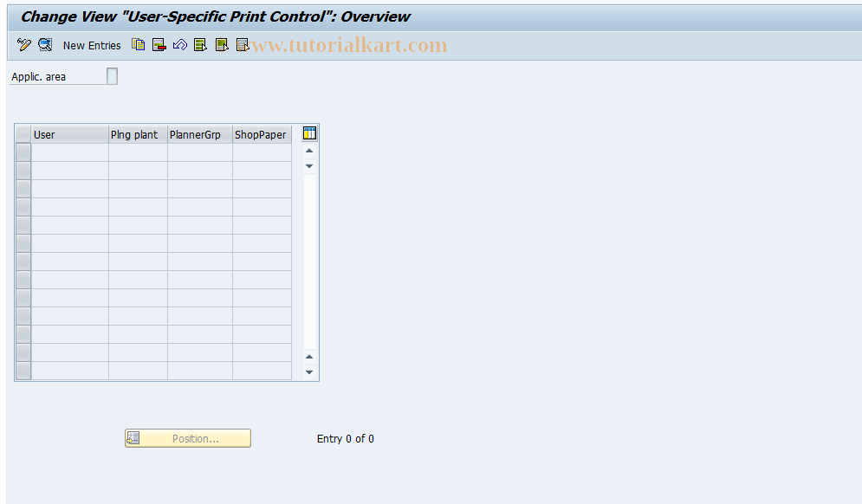Viewport: 862px width, 504px height.
Task: Click the ShopPaper column header
Action: tap(261, 134)
